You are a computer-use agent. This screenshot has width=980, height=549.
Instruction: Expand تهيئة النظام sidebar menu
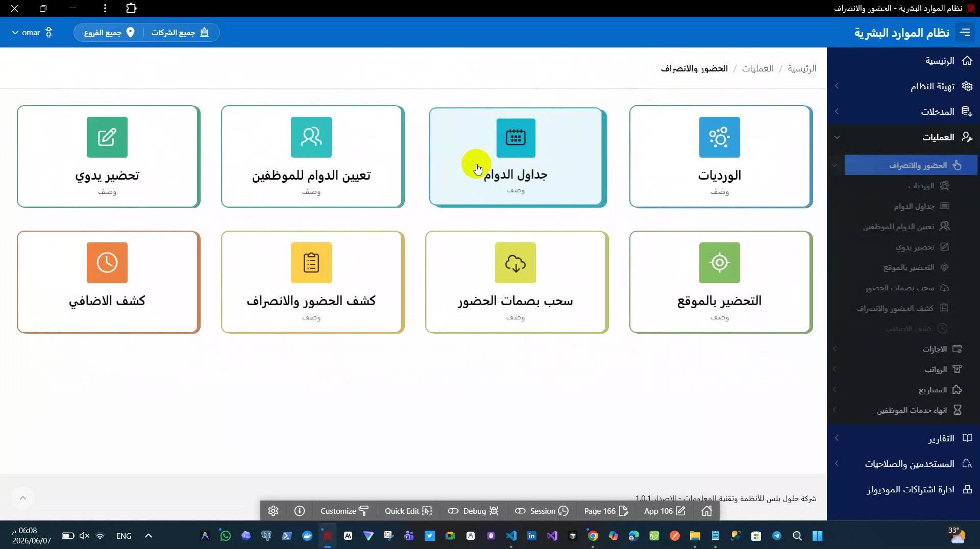[x=903, y=86]
